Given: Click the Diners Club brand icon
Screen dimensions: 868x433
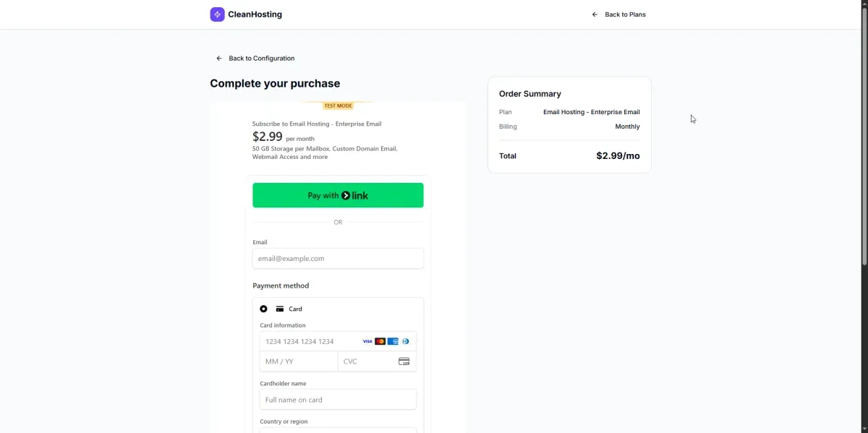Looking at the screenshot, I should click(405, 341).
